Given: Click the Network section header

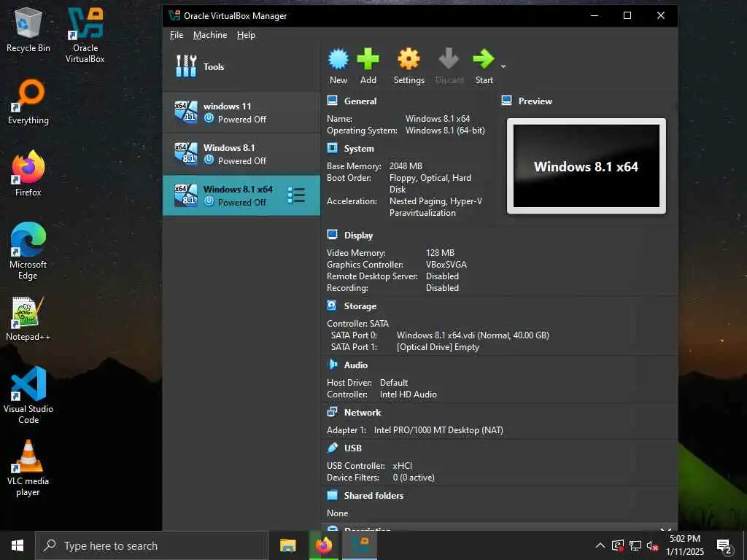Looking at the screenshot, I should coord(363,413).
